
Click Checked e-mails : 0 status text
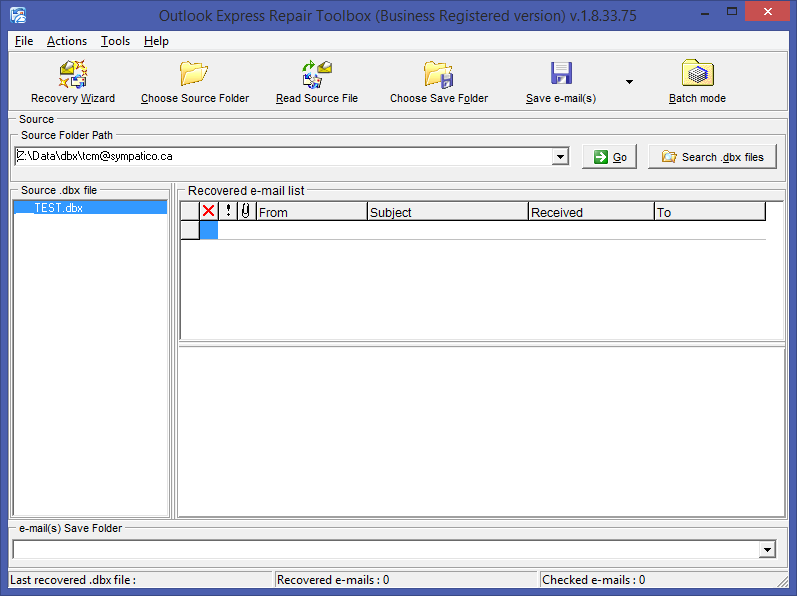point(593,580)
